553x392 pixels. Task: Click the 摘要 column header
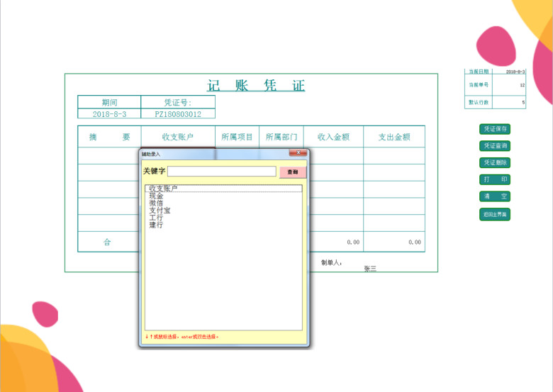coord(109,137)
